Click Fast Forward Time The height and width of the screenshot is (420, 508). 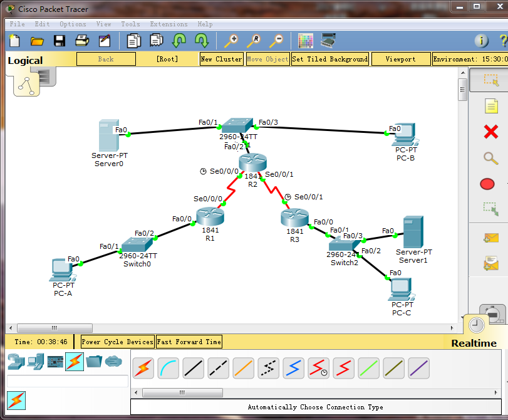click(189, 342)
